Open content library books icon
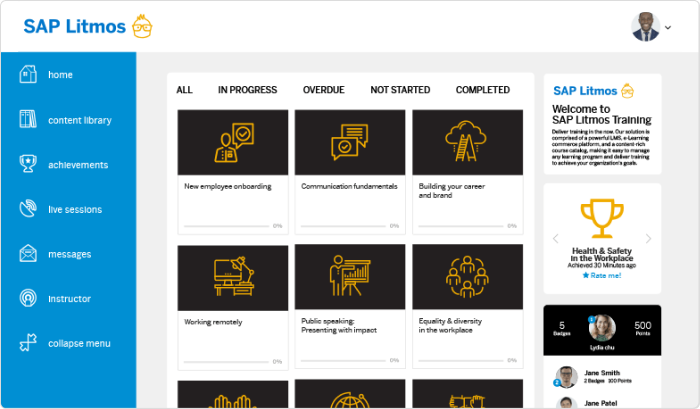The image size is (700, 409). [28, 119]
